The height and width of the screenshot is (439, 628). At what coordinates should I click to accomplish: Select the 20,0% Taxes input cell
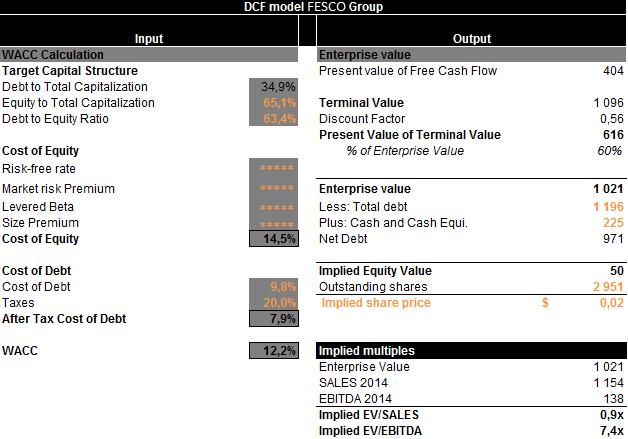click(273, 302)
